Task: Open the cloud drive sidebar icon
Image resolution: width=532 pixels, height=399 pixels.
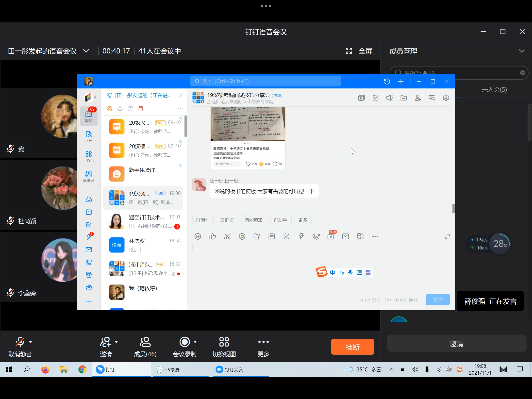Action: click(x=89, y=199)
